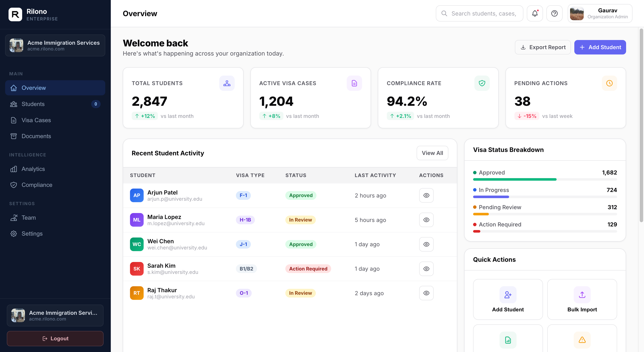Click the LAST ACTIVITY column header
The image size is (644, 352).
point(375,175)
